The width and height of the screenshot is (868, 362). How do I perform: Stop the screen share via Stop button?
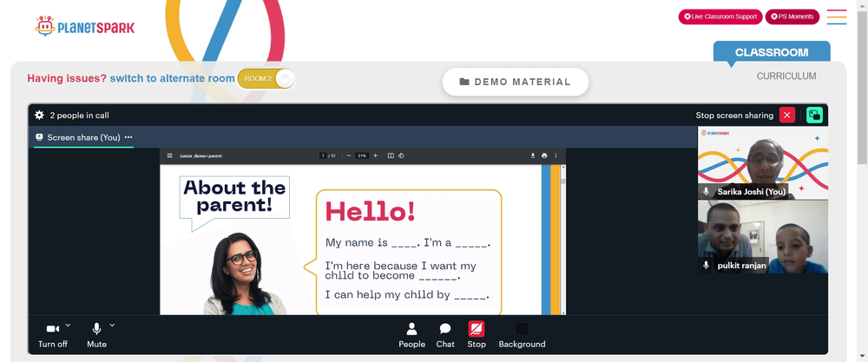(476, 335)
